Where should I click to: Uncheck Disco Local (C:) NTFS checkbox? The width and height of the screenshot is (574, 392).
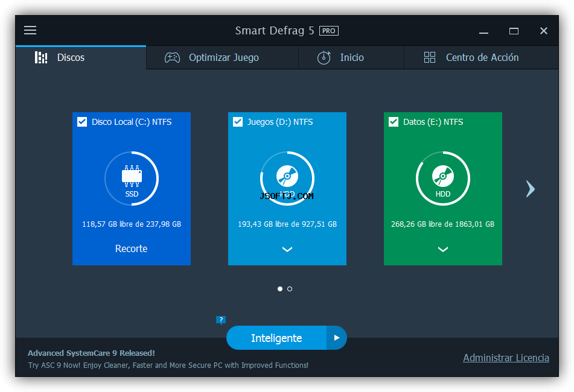click(82, 122)
